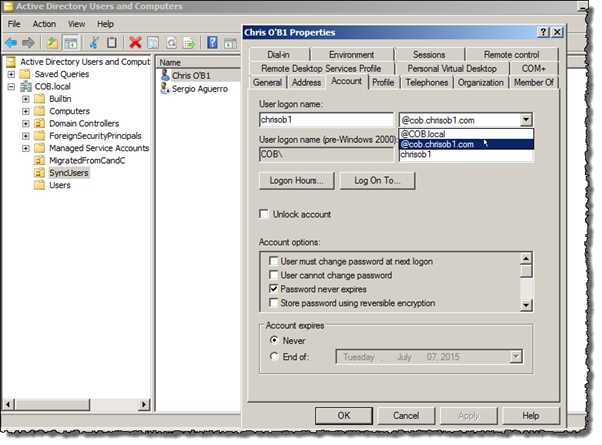Click Cancel in the properties dialog
This screenshot has width=602, height=445.
[406, 415]
